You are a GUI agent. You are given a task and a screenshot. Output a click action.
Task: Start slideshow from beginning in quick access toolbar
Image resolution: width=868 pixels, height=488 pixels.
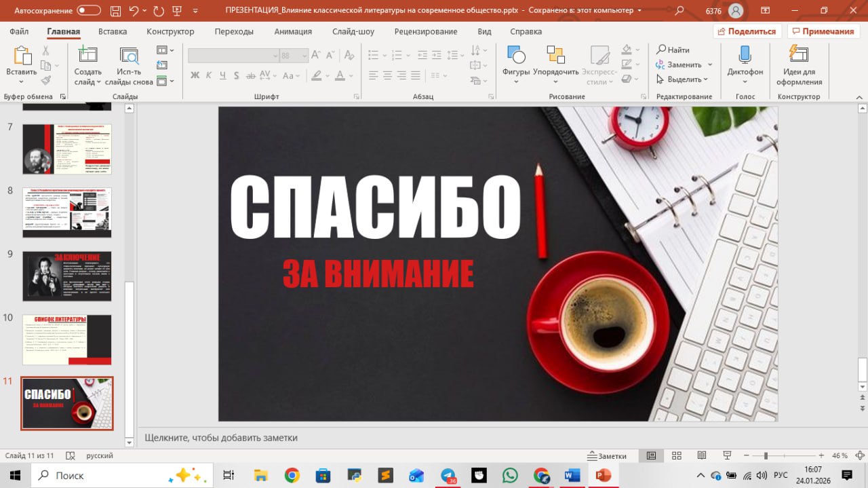178,10
